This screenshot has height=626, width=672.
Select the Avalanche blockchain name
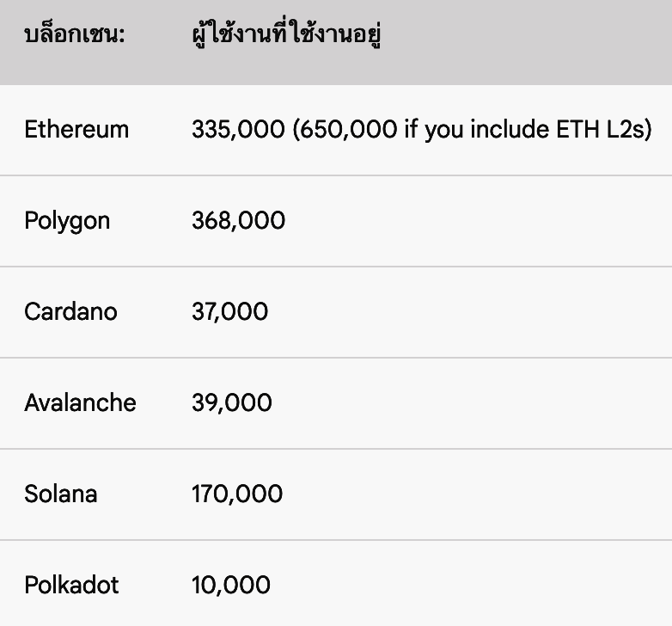pos(80,402)
